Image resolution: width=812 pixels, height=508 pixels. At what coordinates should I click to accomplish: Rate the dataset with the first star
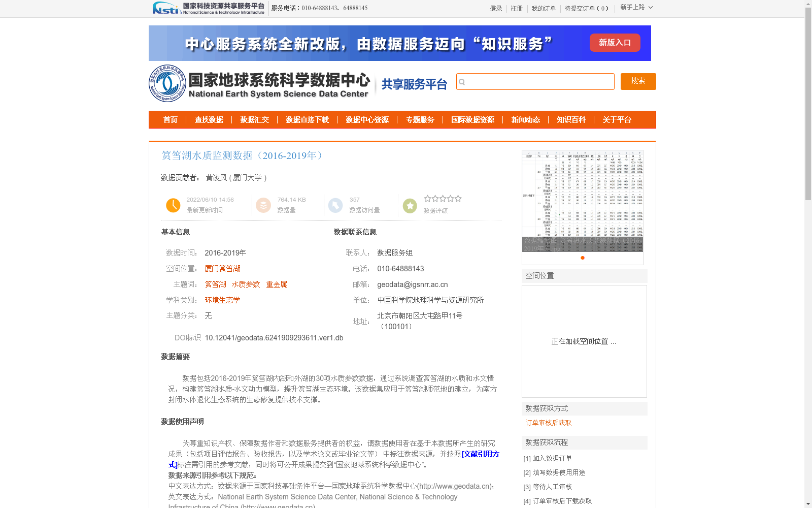point(428,199)
